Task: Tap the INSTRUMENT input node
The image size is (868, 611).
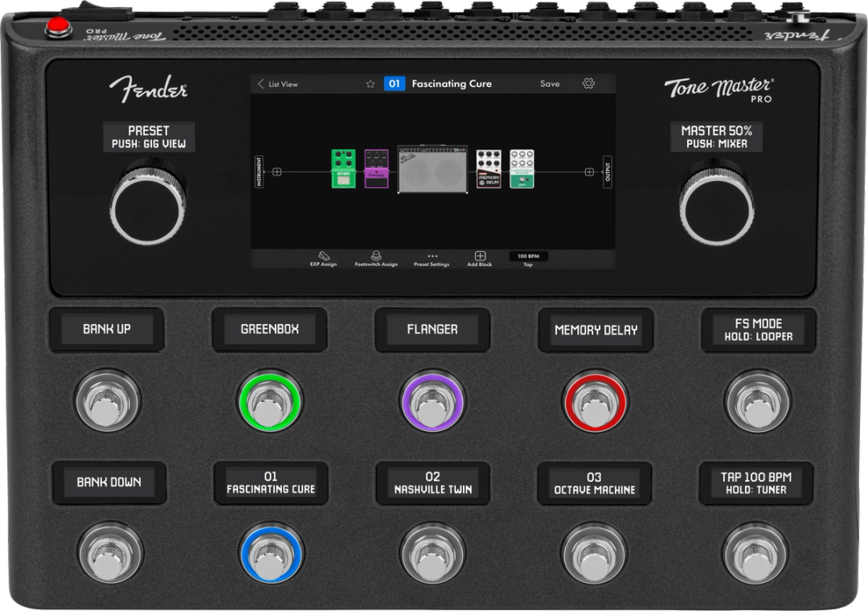Action: (259, 172)
